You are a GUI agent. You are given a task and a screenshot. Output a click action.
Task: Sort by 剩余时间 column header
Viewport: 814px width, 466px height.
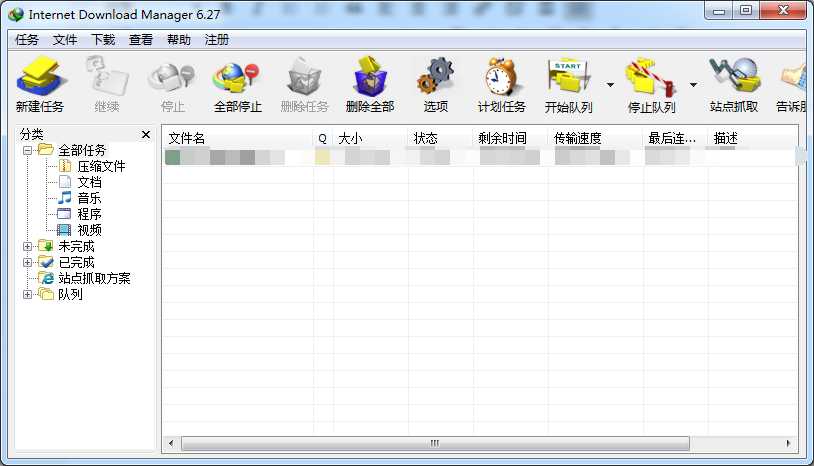[x=510, y=138]
